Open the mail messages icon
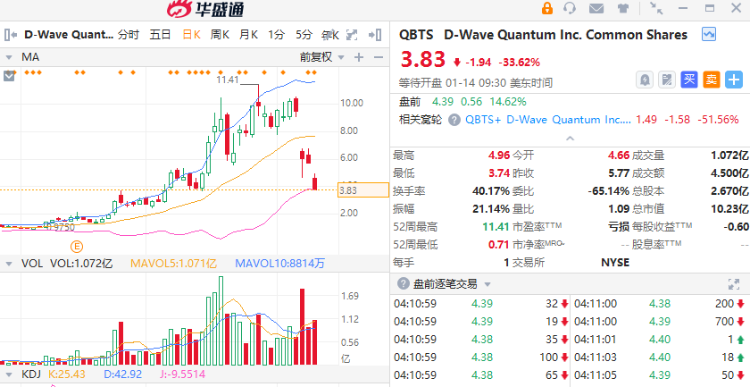 [596, 8]
